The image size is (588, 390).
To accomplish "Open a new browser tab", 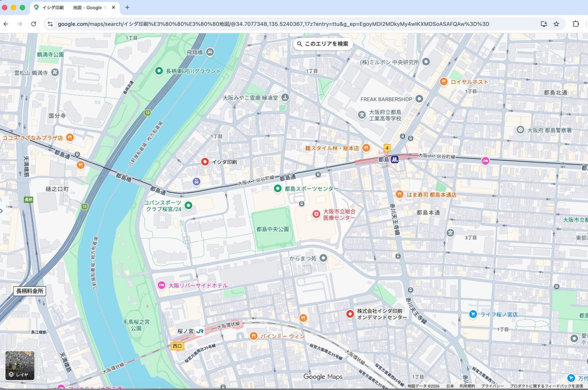I will [127, 7].
